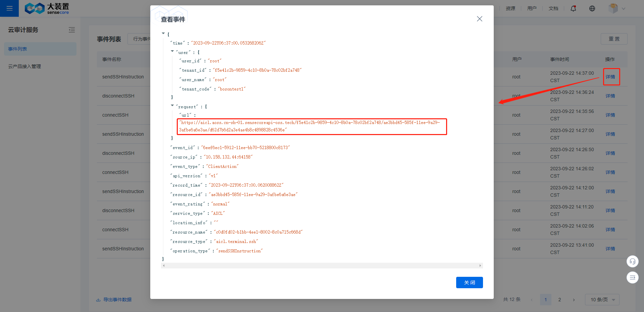This screenshot has height=312, width=644.
Task: Click the blue 关闭 button
Action: [469, 283]
